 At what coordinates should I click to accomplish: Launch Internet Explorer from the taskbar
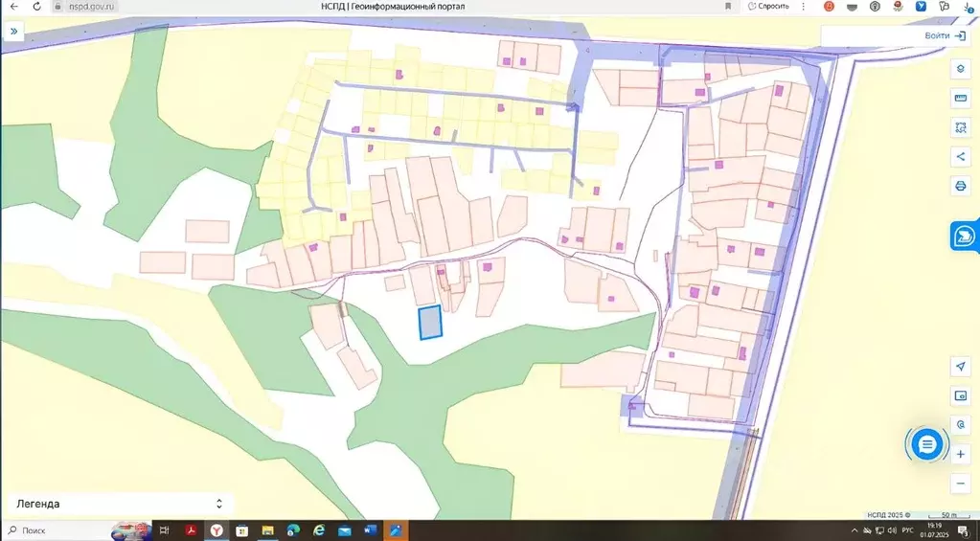pos(319,531)
